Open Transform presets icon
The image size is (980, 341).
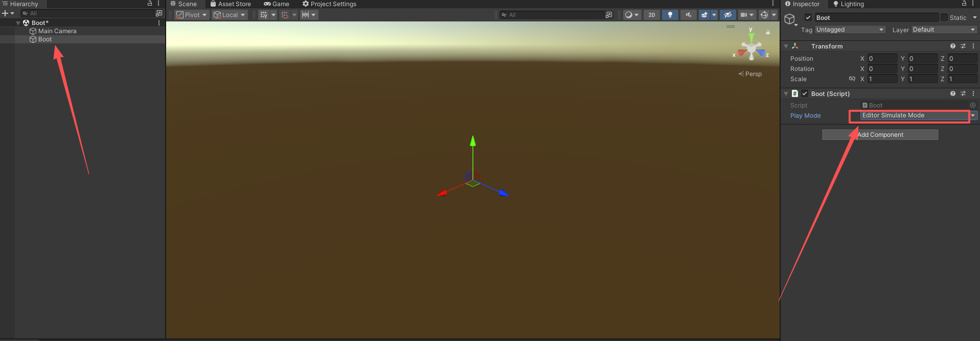coord(963,46)
